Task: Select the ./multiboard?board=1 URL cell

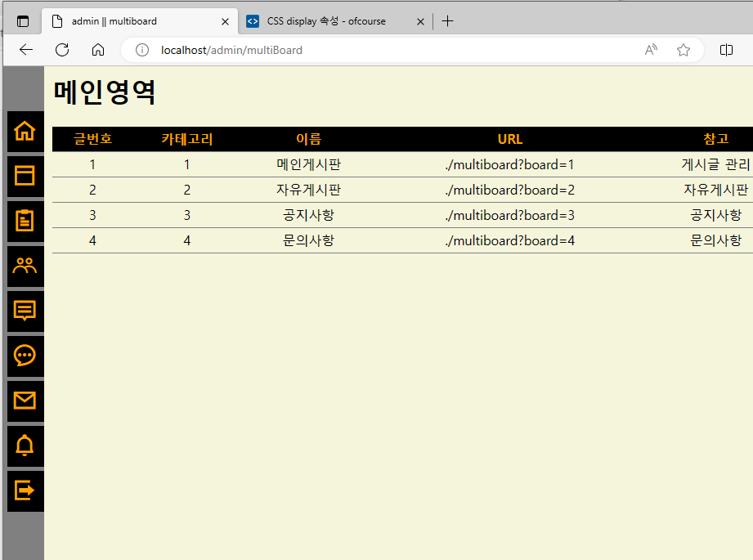Action: pyautogui.click(x=509, y=165)
